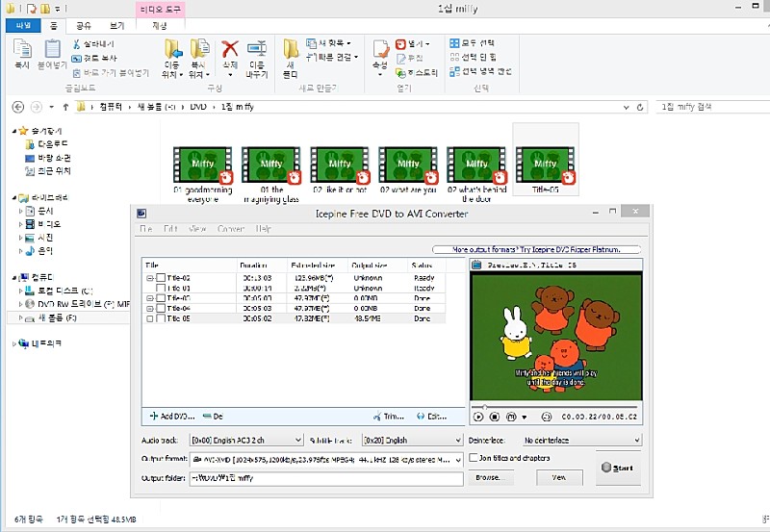This screenshot has width=770, height=532.
Task: Select '01 goodmorning everyone' video file
Action: 202,165
